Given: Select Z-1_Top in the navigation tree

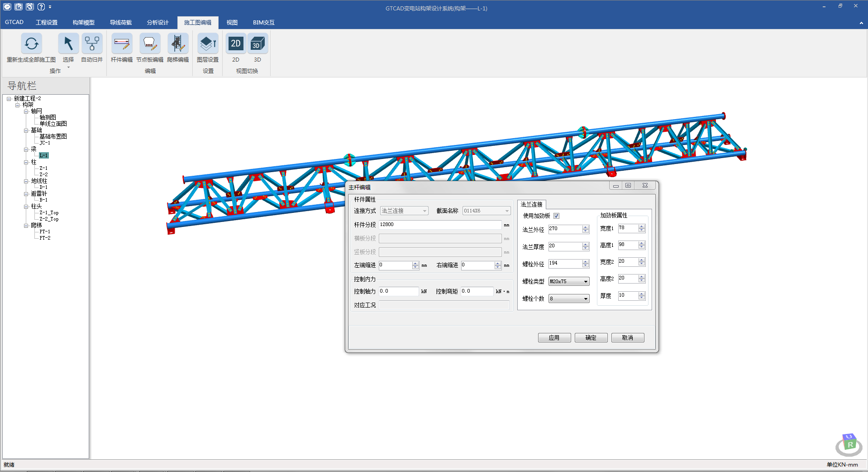Looking at the screenshot, I should (49, 213).
